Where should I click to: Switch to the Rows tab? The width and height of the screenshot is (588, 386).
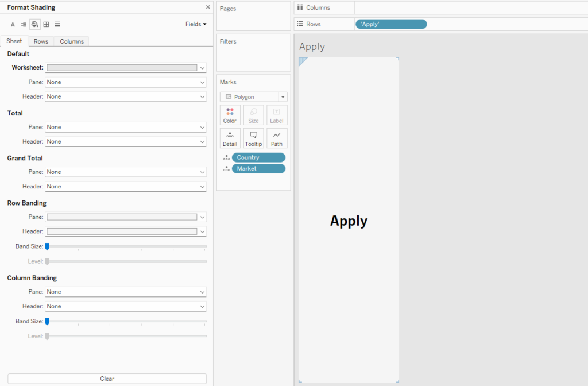(41, 41)
